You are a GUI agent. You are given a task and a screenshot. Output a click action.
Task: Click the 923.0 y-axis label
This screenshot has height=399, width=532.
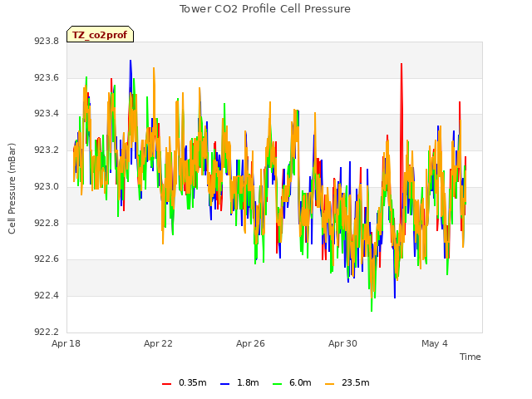(47, 186)
